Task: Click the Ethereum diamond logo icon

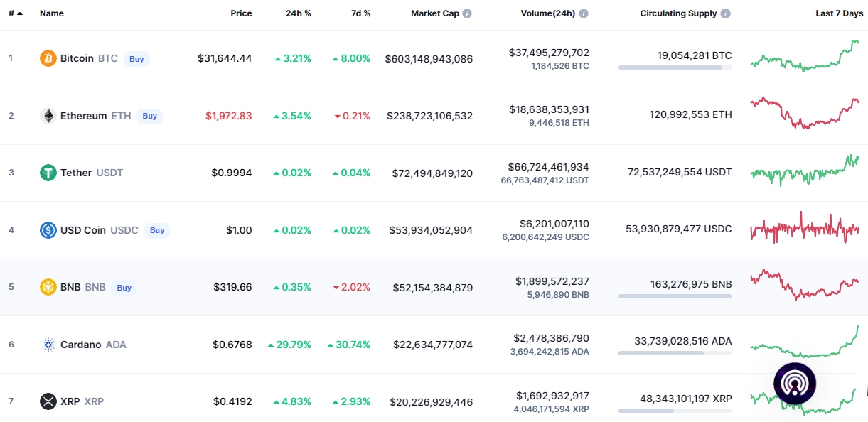Action: (x=48, y=116)
